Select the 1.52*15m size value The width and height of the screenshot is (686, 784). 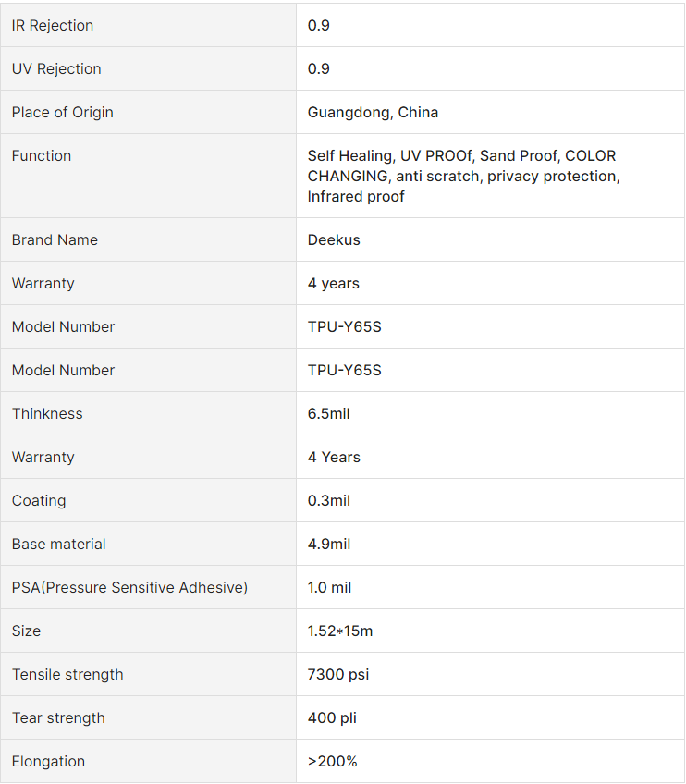click(340, 631)
